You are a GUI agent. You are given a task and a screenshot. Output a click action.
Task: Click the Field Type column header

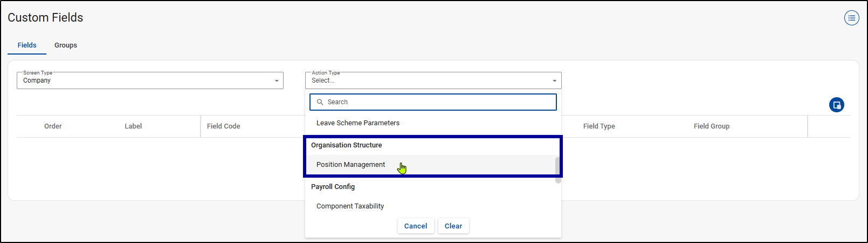click(x=598, y=126)
